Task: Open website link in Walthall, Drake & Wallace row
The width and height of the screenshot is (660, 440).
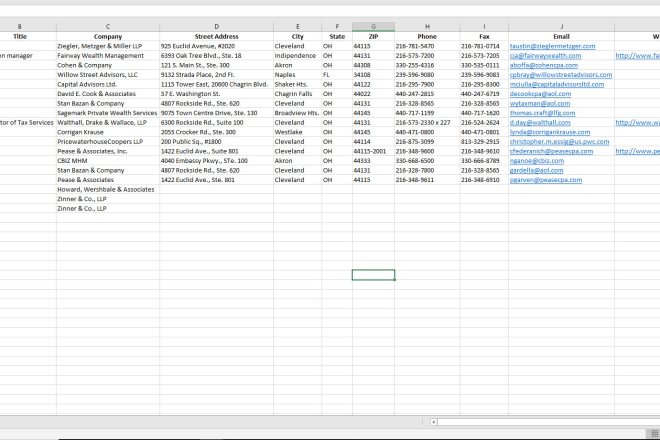Action: point(637,123)
